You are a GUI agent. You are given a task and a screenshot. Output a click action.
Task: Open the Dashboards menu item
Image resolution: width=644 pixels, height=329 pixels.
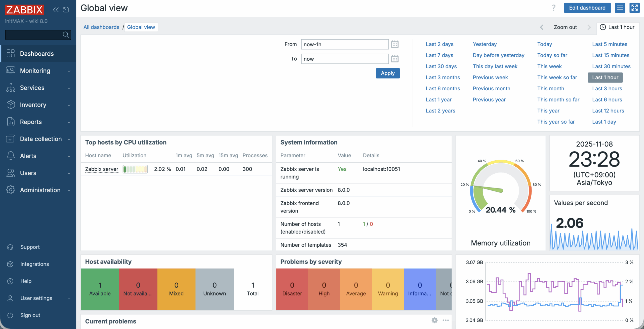[37, 54]
